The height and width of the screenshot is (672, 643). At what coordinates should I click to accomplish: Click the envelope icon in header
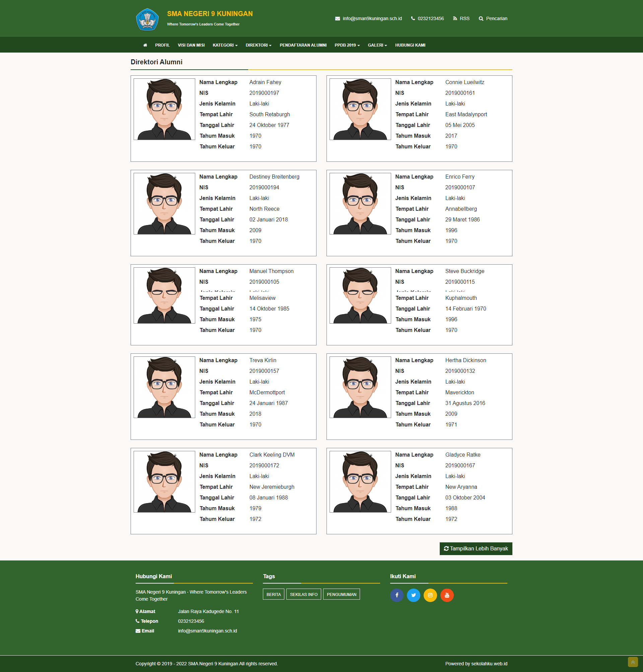point(337,18)
